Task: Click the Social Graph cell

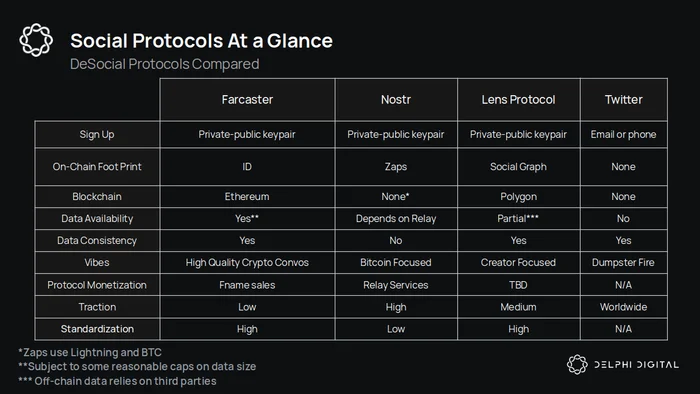Action: pyautogui.click(x=518, y=166)
